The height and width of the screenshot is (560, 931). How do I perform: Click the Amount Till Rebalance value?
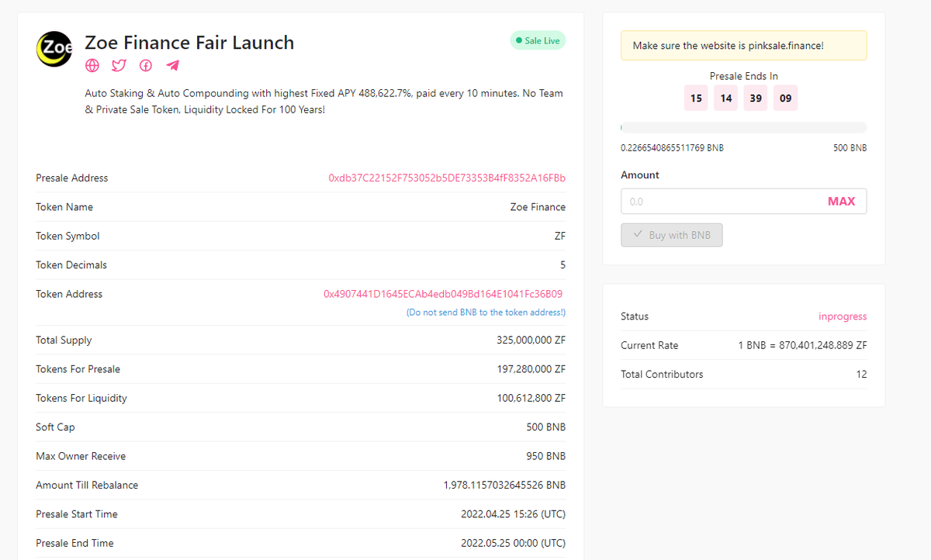tap(504, 486)
